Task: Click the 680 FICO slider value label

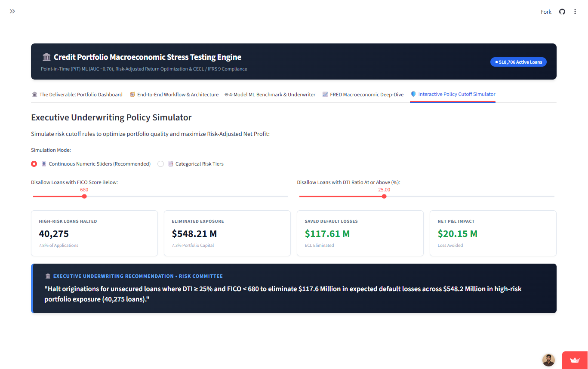Action: (84, 190)
